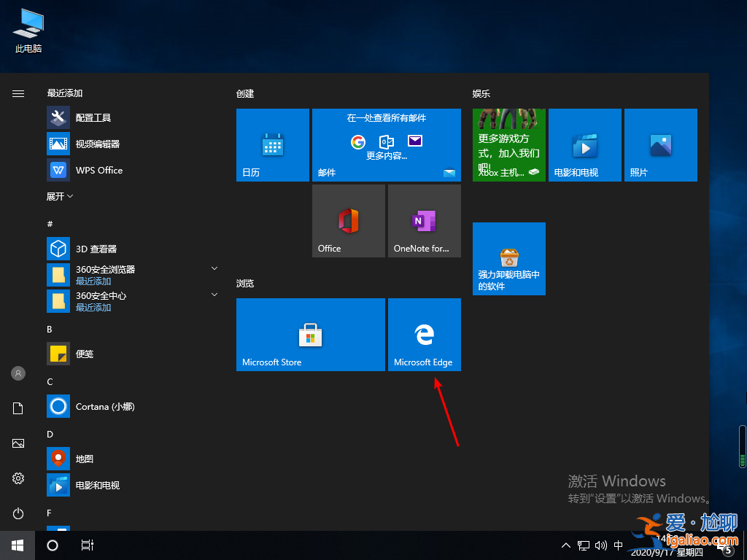Click the Task View icon on taskbar
Screen dimensions: 747x560
point(88,545)
